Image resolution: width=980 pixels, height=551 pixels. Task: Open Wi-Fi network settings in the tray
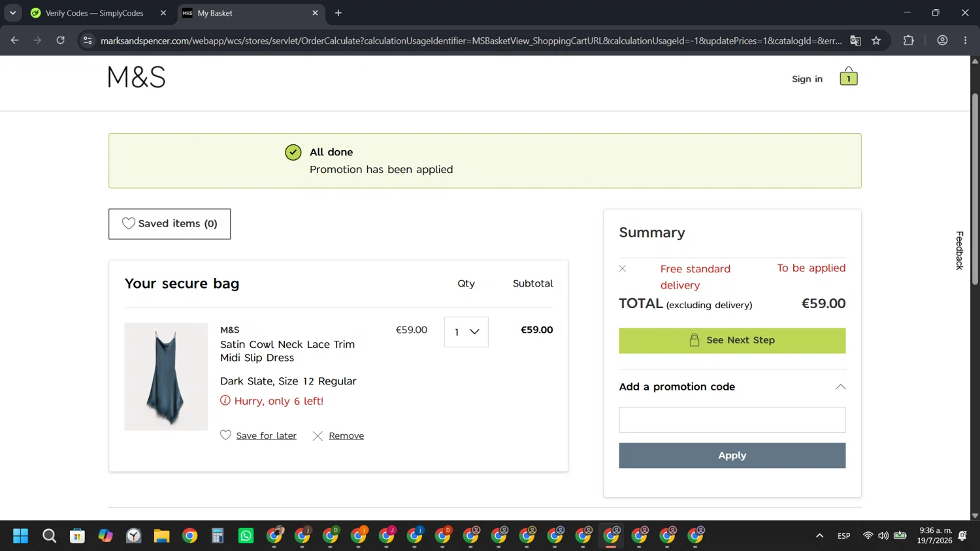point(868,536)
